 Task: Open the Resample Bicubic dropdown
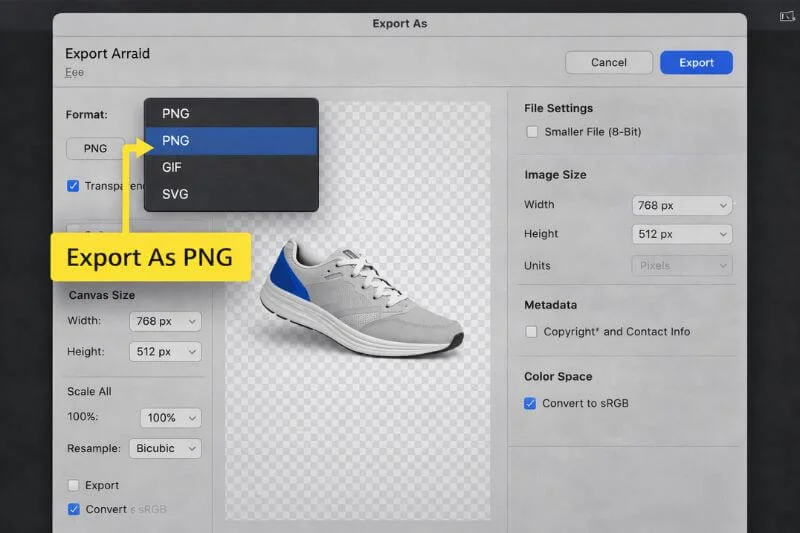pos(165,448)
